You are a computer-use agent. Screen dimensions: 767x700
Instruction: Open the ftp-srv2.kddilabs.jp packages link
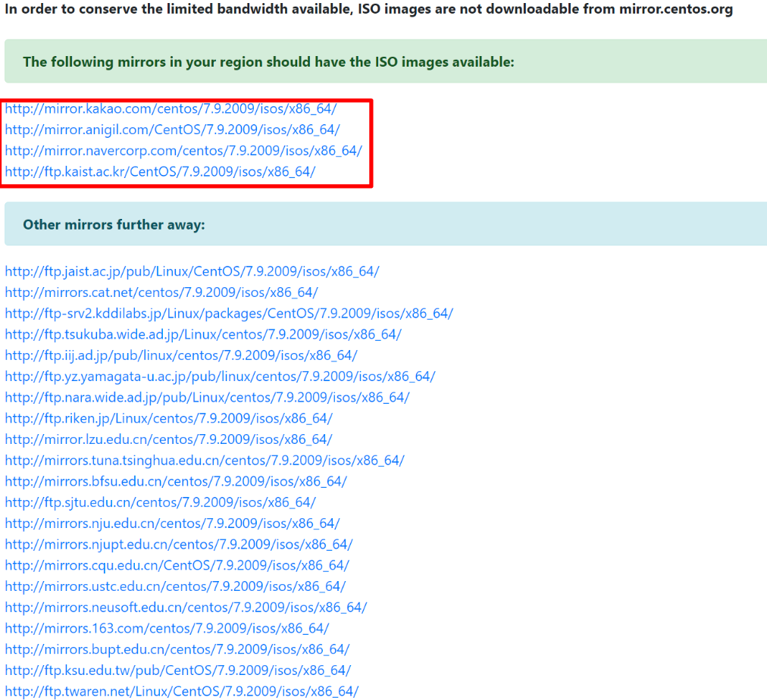[229, 314]
